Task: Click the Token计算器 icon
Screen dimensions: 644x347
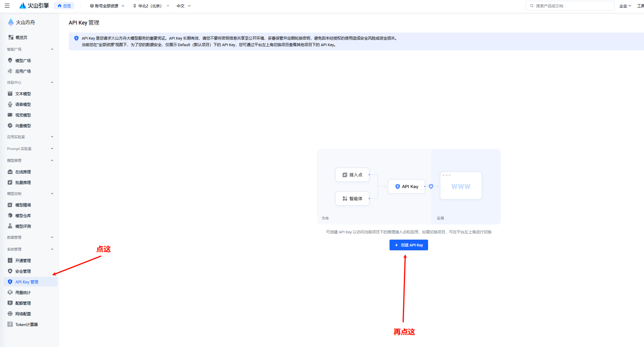Action: point(10,324)
